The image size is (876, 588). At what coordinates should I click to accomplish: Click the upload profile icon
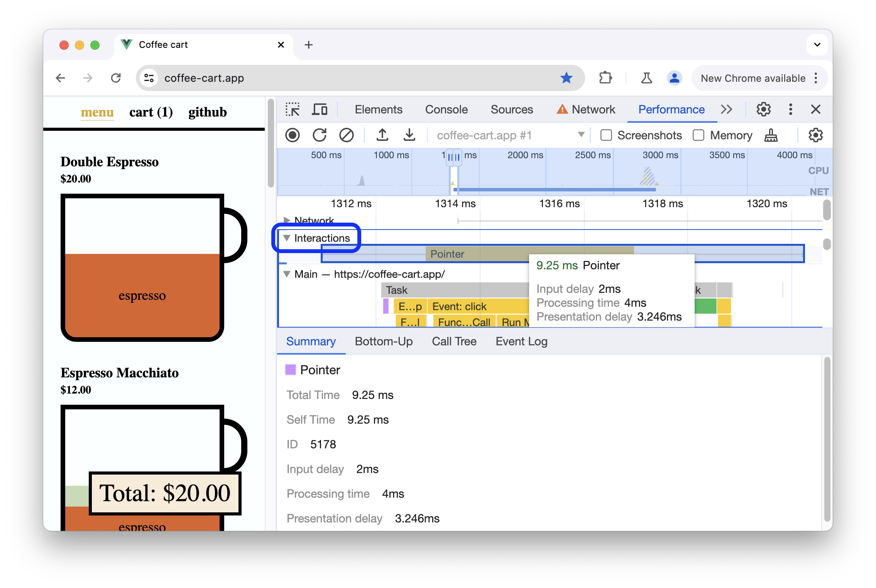click(x=381, y=136)
